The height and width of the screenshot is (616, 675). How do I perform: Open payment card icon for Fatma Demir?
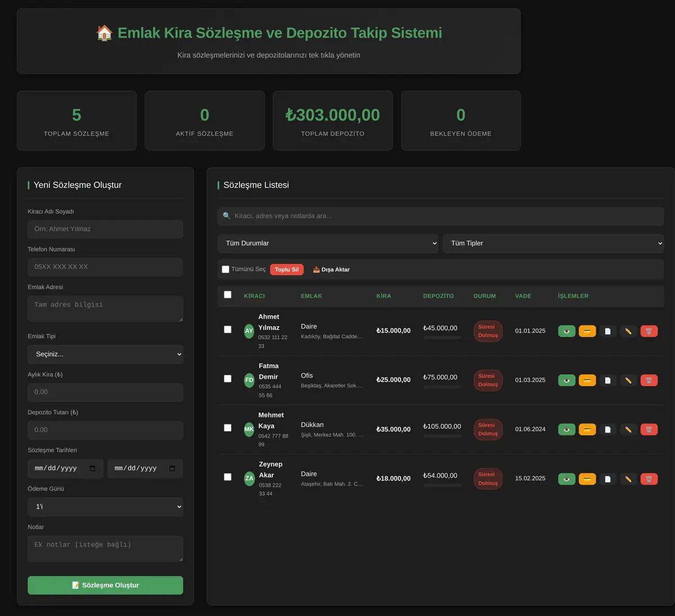pyautogui.click(x=587, y=380)
